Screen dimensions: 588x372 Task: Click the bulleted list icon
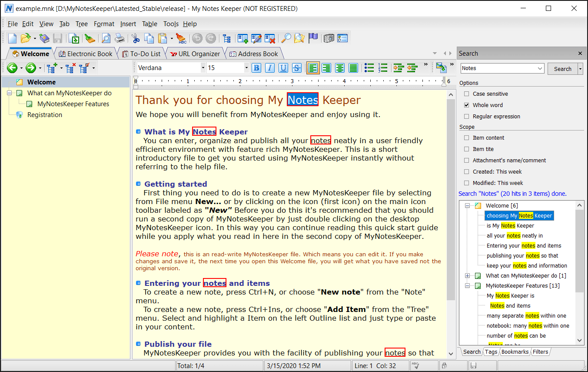coord(369,68)
